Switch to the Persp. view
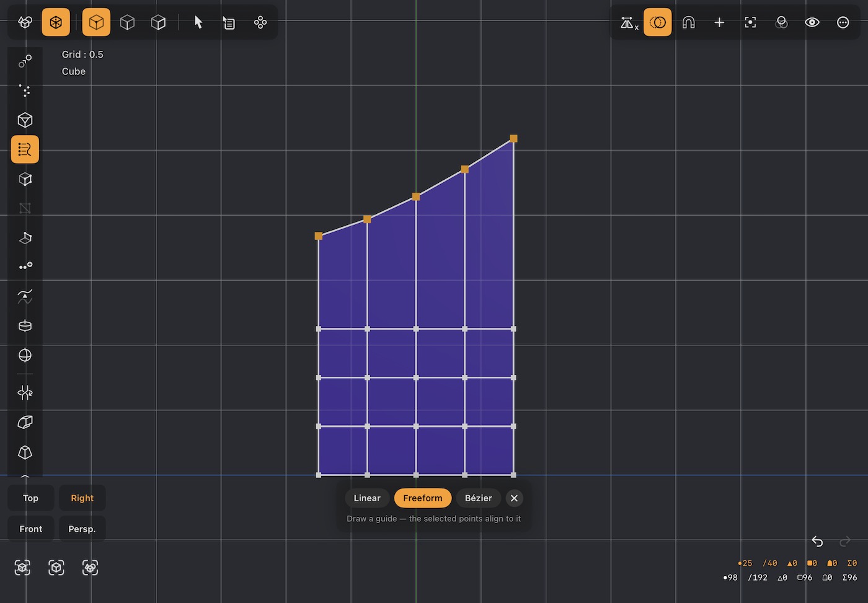Image resolution: width=868 pixels, height=603 pixels. (x=82, y=529)
